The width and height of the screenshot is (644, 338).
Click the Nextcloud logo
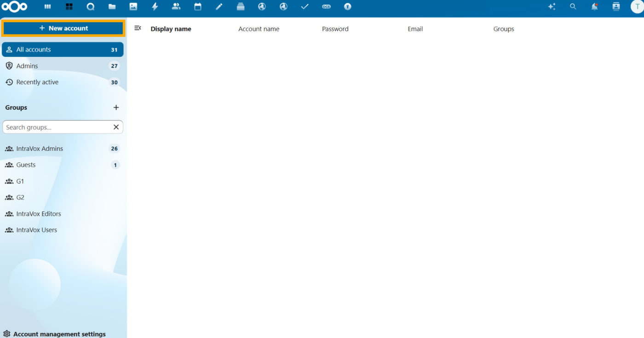[15, 7]
